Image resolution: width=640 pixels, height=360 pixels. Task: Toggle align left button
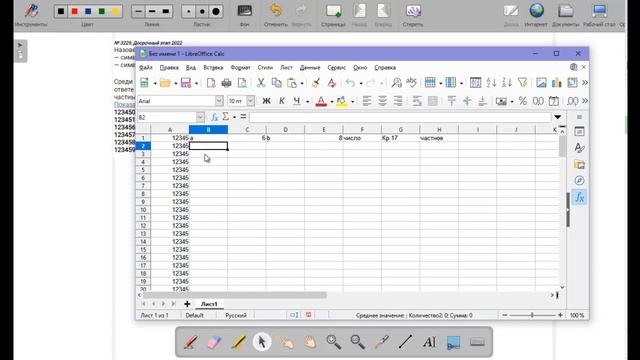tap(367, 101)
